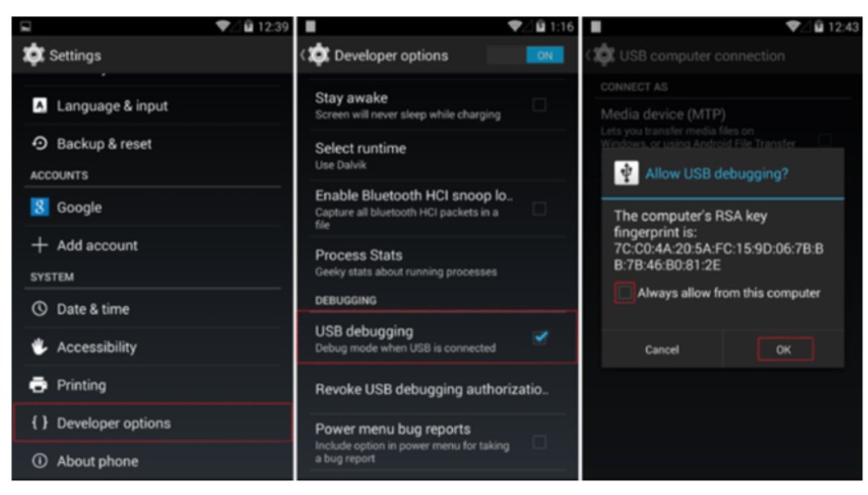Tap 'Geeky stats about running processes' text

tap(406, 272)
